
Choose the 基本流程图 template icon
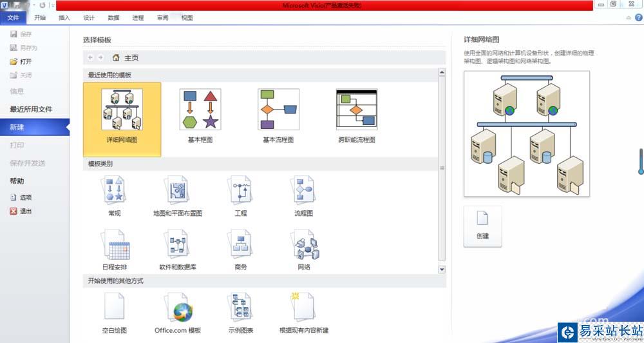tap(278, 110)
